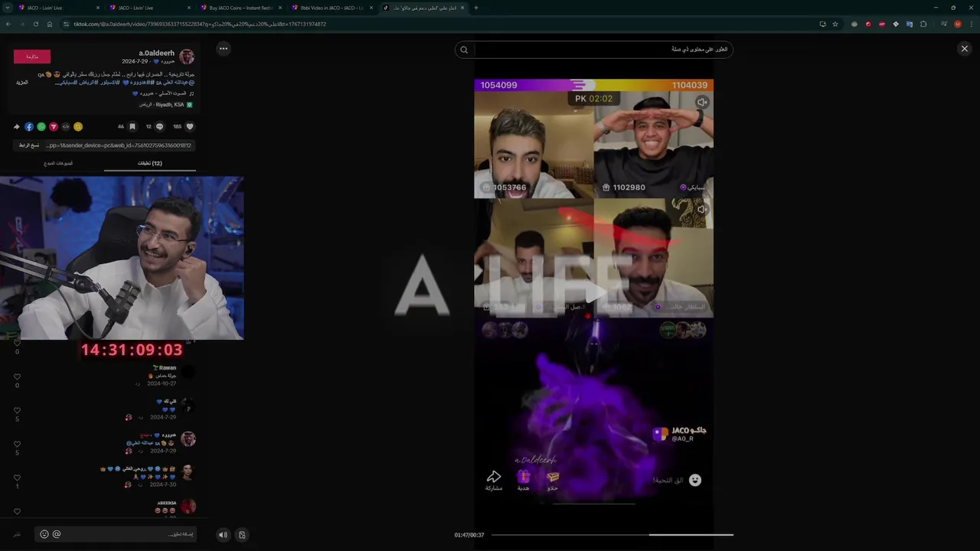The image size is (980, 551).
Task: Share video to WhatsApp
Action: 41,126
